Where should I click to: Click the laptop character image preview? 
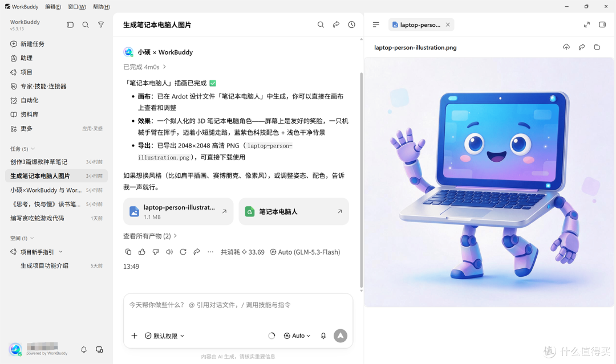[x=489, y=182]
